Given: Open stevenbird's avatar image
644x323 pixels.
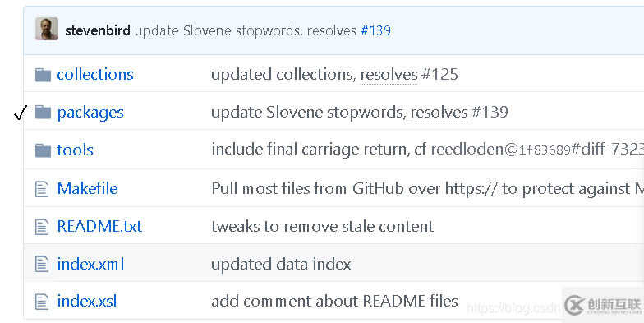Looking at the screenshot, I should point(47,29).
